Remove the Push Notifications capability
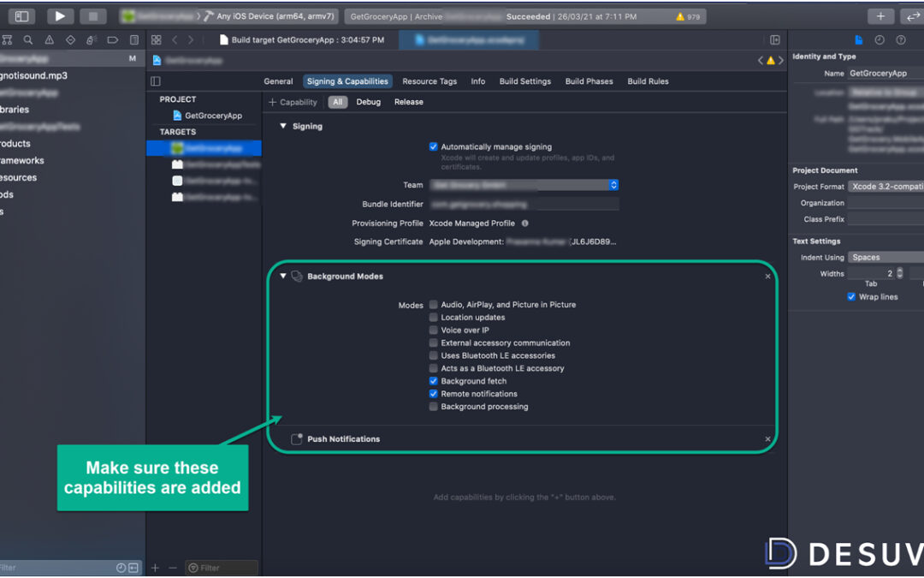Viewport: 924px width, 578px height. [x=767, y=438]
